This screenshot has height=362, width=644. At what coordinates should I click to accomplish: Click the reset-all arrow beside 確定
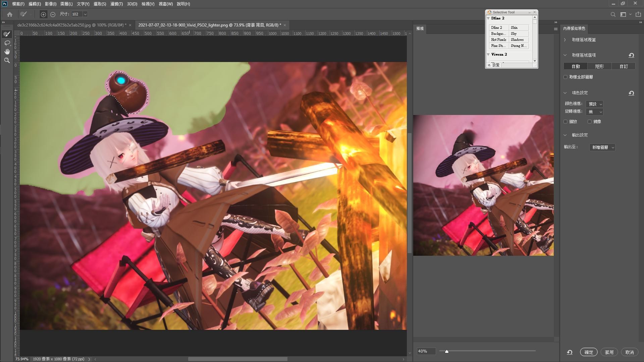[570, 352]
